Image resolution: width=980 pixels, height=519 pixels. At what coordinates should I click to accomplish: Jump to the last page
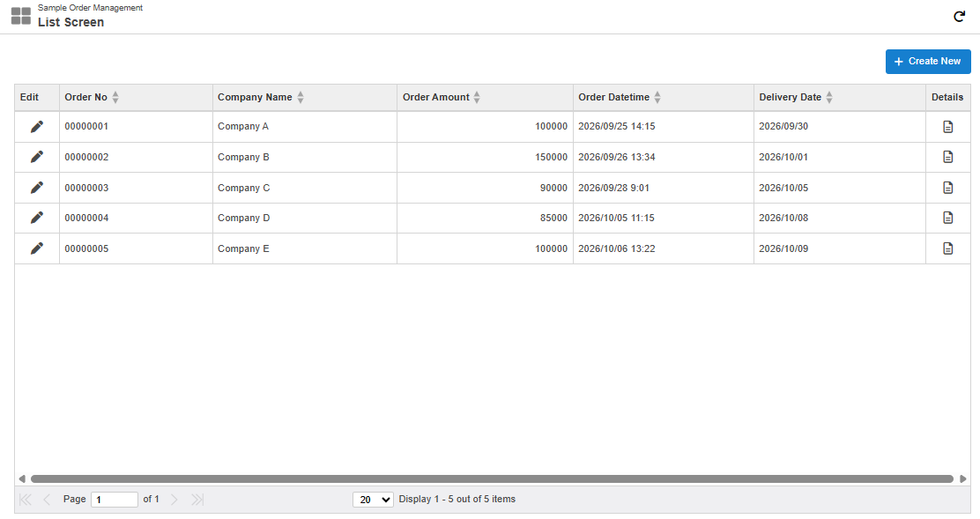click(x=197, y=499)
